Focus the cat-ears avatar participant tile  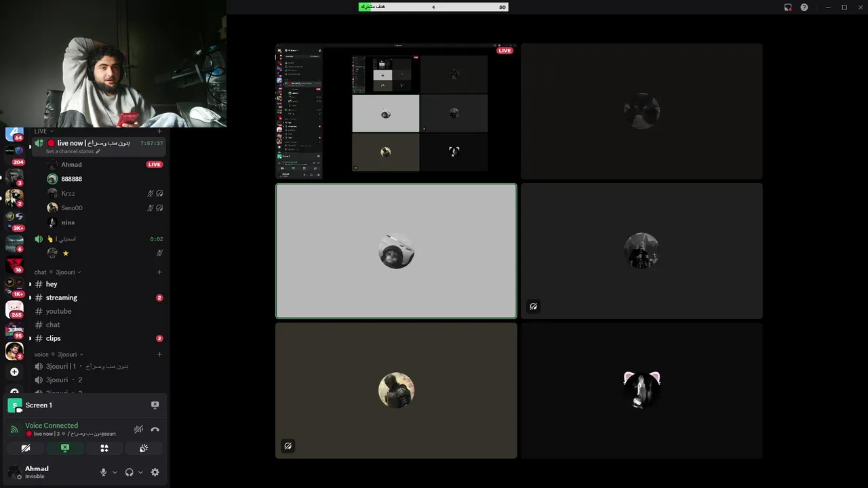[x=642, y=390]
